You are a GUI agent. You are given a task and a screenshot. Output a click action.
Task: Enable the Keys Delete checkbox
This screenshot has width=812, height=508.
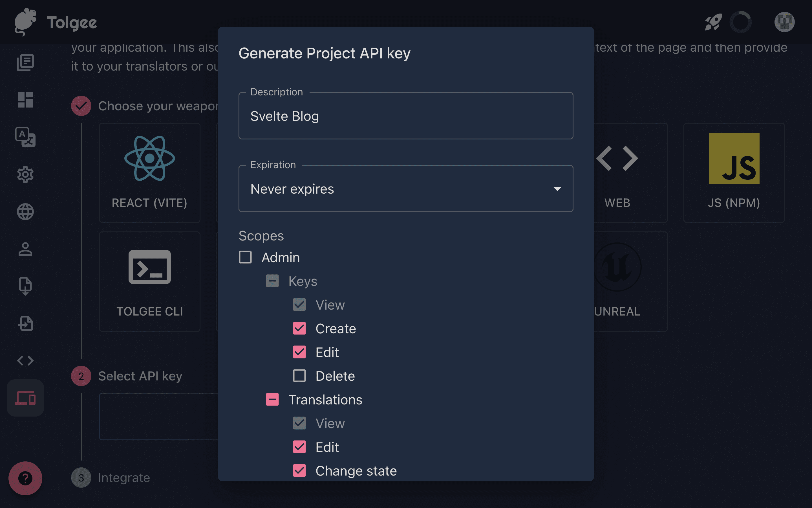click(x=299, y=376)
